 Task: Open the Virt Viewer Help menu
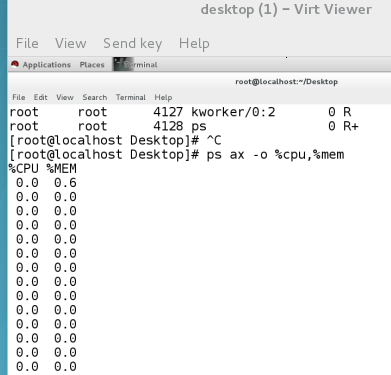point(194,44)
